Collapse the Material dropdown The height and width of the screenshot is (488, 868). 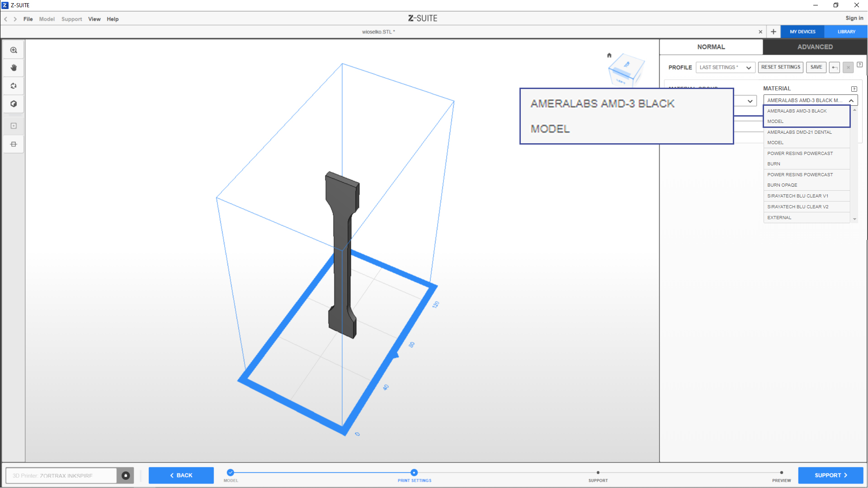[851, 100]
